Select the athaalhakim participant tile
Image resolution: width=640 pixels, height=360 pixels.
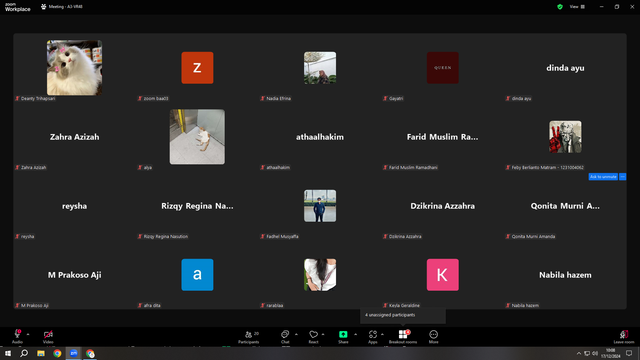click(320, 137)
